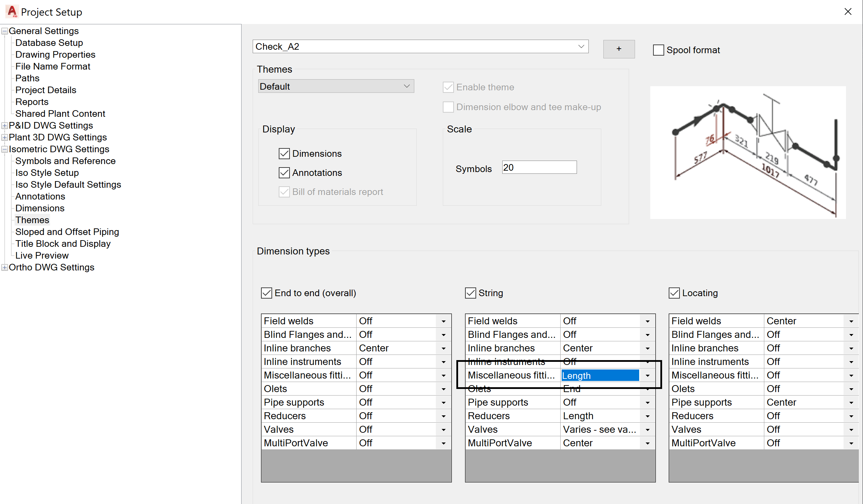Open Locating Pipe supports Center dropdown arrow
This screenshot has height=504, width=863.
pyautogui.click(x=851, y=403)
